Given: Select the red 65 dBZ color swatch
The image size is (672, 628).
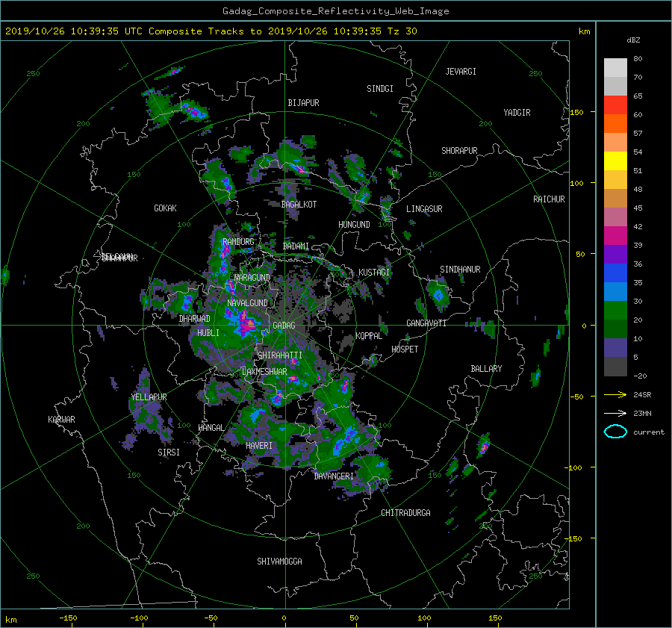Looking at the screenshot, I should coord(615,105).
